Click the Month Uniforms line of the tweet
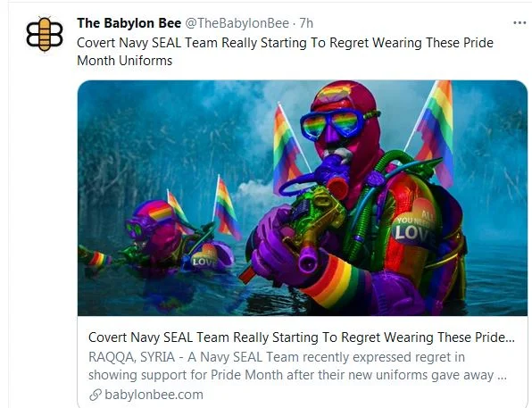Image resolution: width=532 pixels, height=408 pixels. [x=124, y=61]
